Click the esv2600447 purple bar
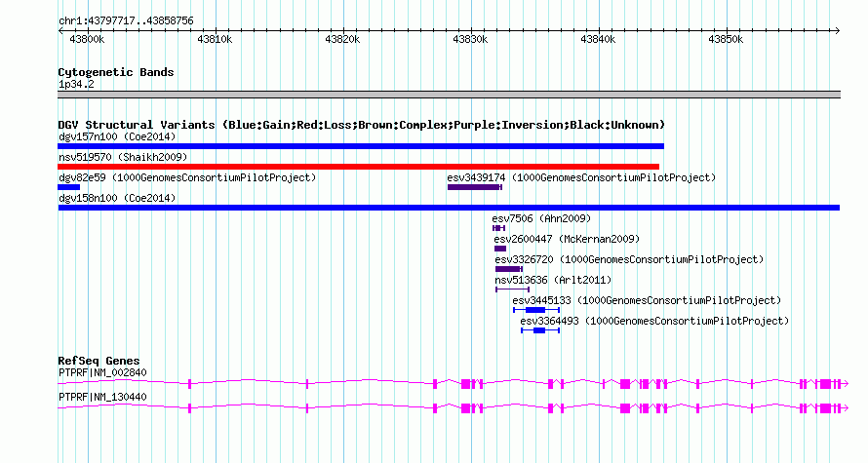 (500, 249)
